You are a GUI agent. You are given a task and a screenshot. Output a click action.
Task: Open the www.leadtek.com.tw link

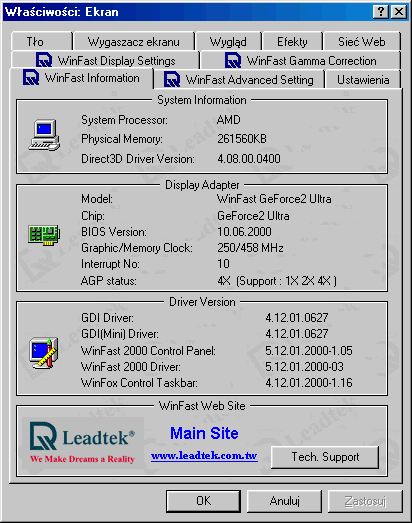tap(204, 455)
